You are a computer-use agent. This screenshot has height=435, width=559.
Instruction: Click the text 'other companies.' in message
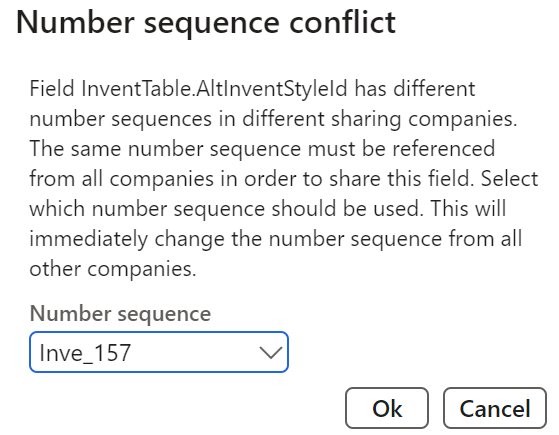click(113, 268)
